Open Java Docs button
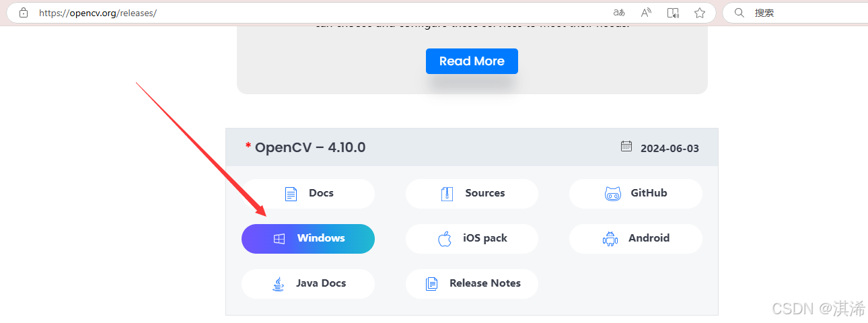The width and height of the screenshot is (868, 323). [308, 284]
